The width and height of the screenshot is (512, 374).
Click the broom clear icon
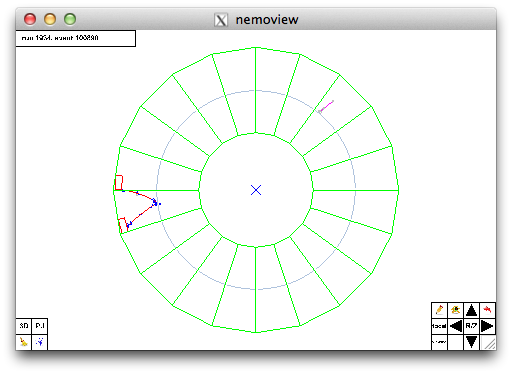[x=24, y=342]
